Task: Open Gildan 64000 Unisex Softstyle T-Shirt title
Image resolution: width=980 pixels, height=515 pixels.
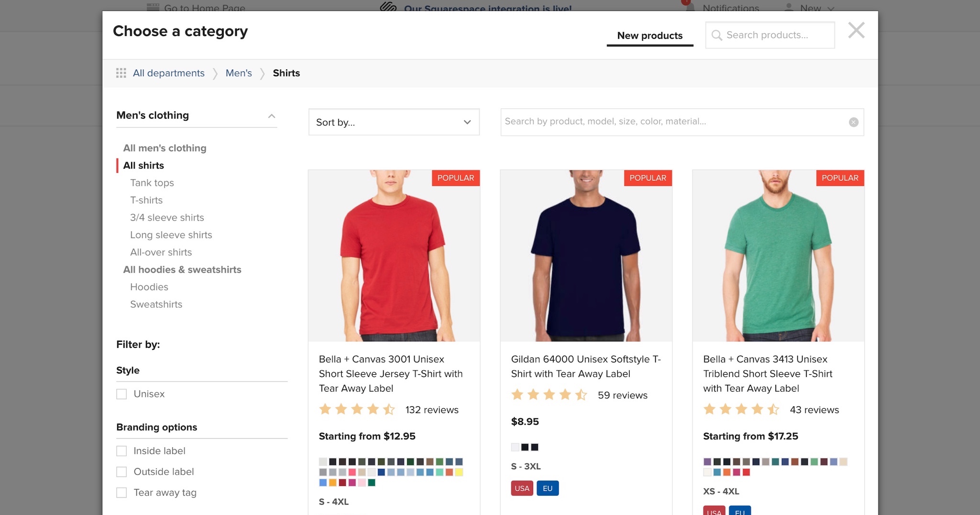Action: pos(586,366)
